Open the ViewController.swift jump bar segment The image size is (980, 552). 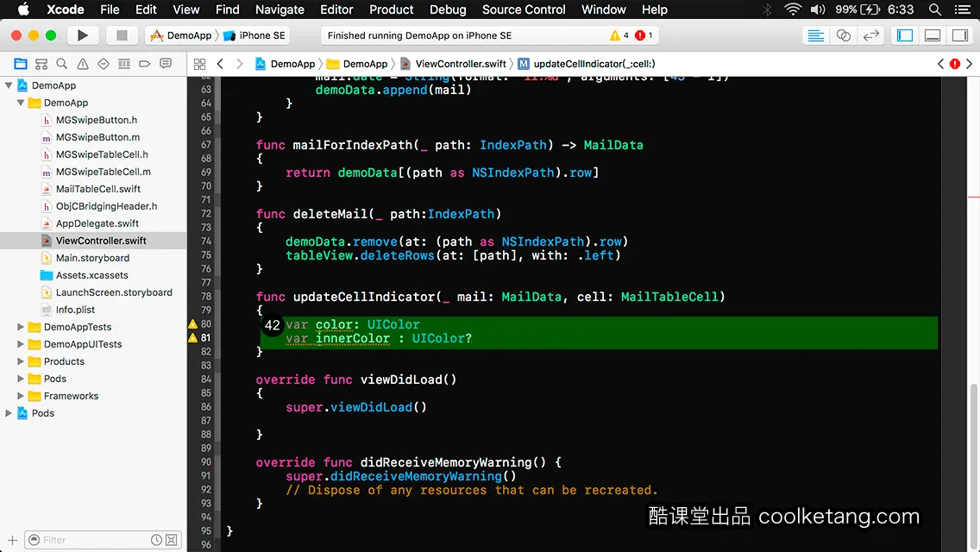(x=453, y=64)
